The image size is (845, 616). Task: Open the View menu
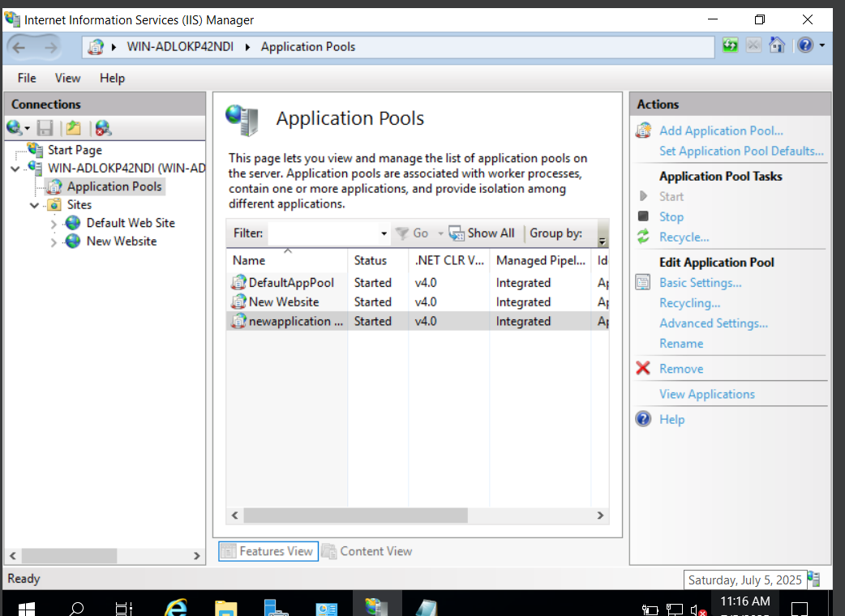tap(67, 78)
